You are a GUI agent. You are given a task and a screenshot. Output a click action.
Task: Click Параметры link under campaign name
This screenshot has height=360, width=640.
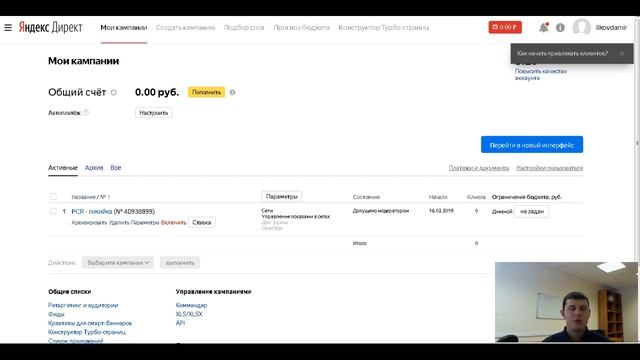145,222
